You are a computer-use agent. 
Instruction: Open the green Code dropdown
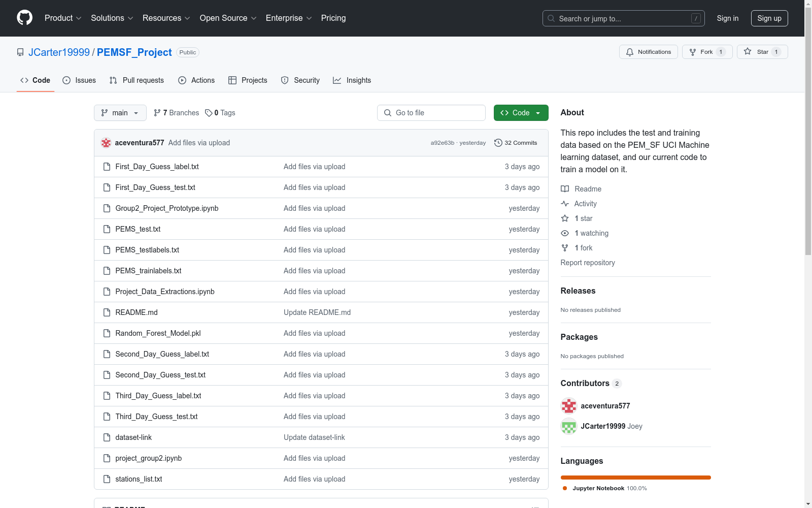(x=521, y=113)
